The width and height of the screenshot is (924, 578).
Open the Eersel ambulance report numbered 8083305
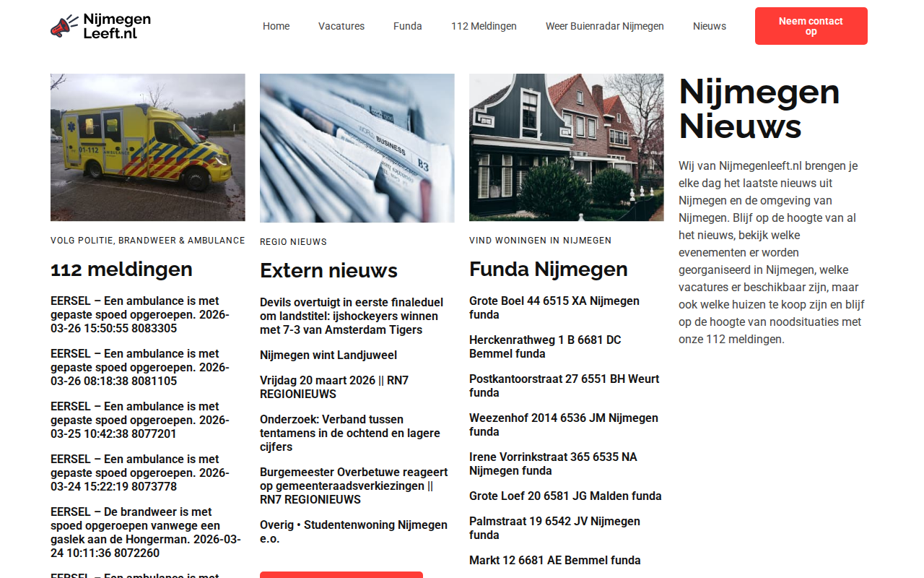point(140,315)
